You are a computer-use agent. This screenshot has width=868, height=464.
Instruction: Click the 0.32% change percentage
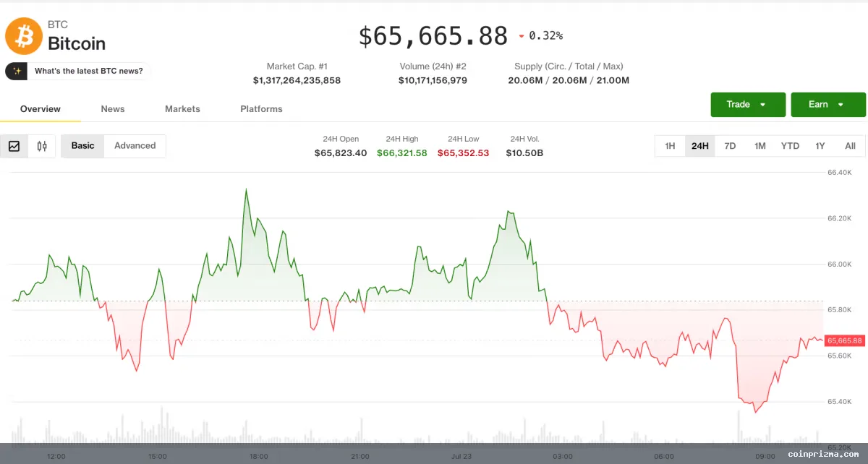pos(545,35)
